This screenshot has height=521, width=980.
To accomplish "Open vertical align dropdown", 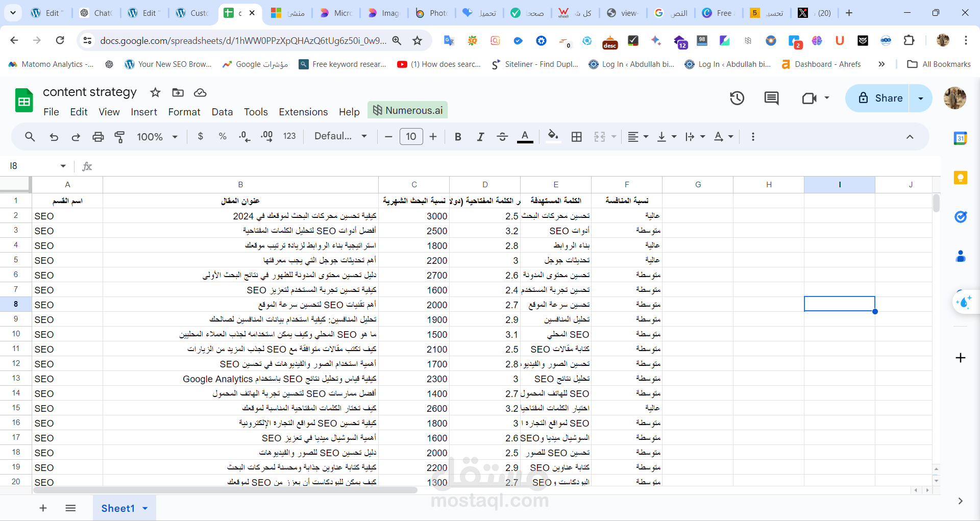I will [x=667, y=136].
